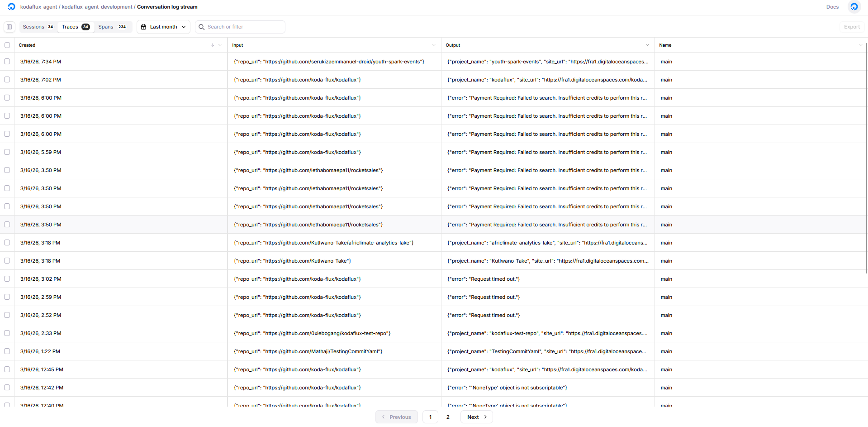Open the Last month date range dropdown
868x427 pixels.
(x=163, y=27)
